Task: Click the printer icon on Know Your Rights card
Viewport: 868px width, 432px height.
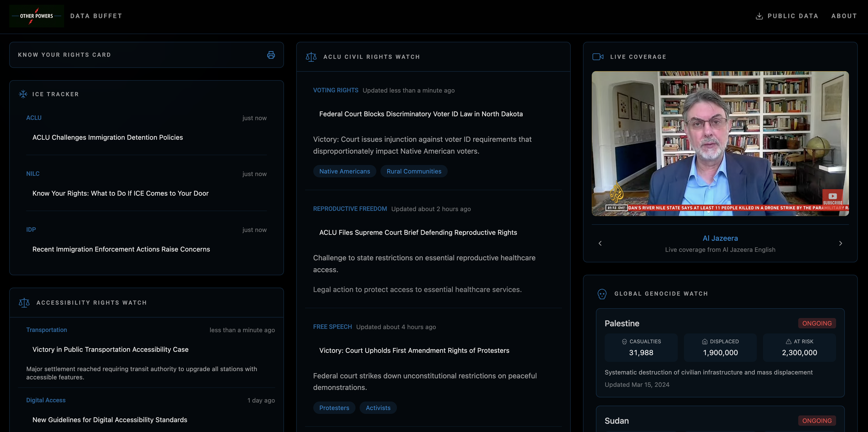Action: coord(271,55)
